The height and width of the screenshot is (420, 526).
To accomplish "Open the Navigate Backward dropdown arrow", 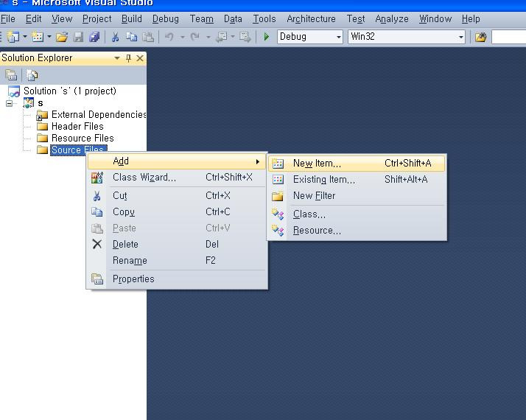I will (233, 37).
